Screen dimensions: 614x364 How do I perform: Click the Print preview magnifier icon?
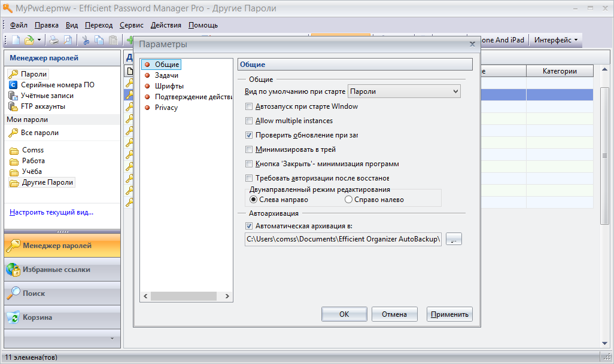68,40
